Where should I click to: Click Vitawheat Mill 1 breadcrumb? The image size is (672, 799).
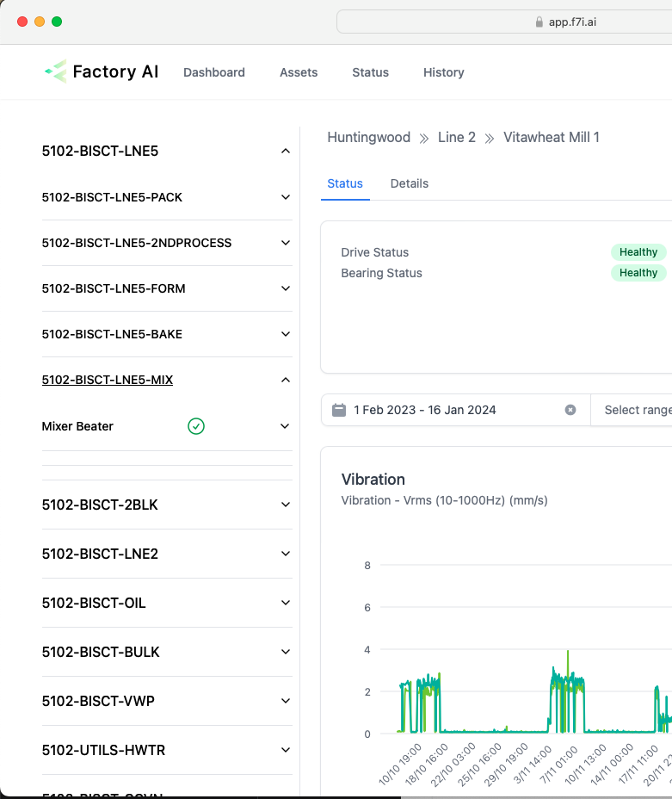click(x=552, y=137)
